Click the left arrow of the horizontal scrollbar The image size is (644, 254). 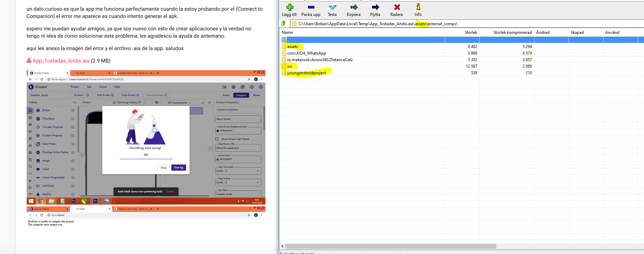[282, 246]
